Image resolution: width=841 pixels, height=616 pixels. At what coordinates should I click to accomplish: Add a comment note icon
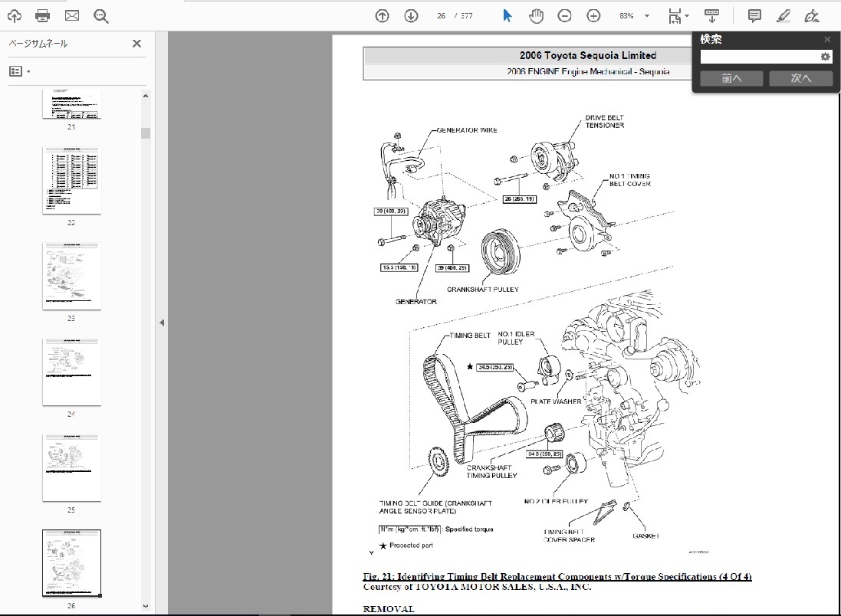[754, 16]
